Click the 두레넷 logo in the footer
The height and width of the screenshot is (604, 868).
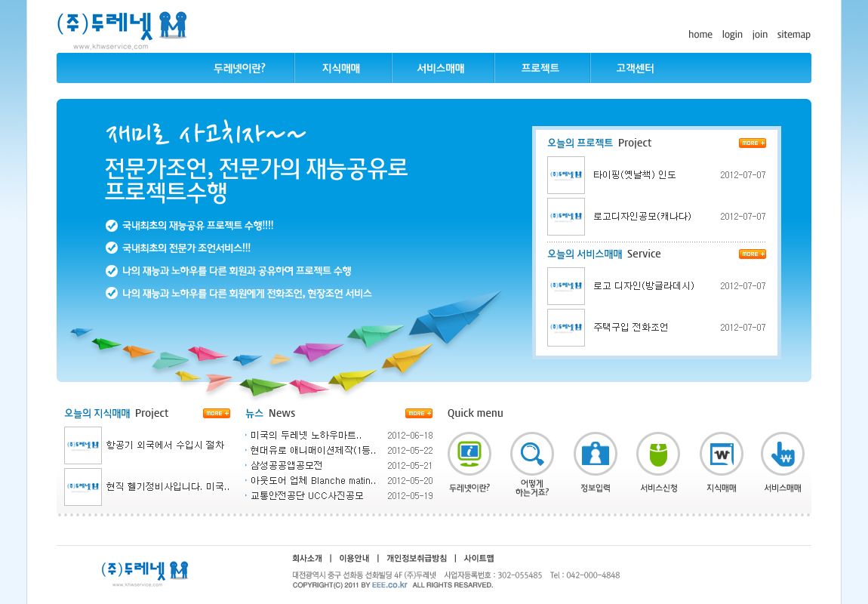[x=144, y=571]
